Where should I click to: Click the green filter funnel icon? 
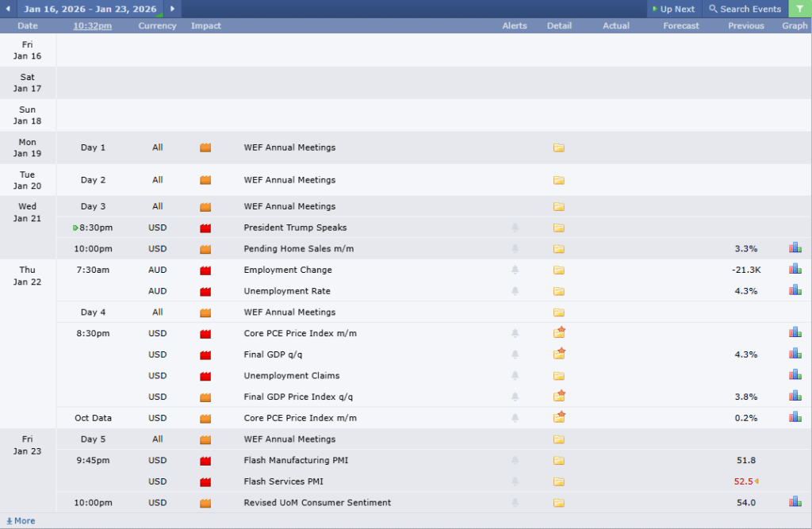coord(799,9)
